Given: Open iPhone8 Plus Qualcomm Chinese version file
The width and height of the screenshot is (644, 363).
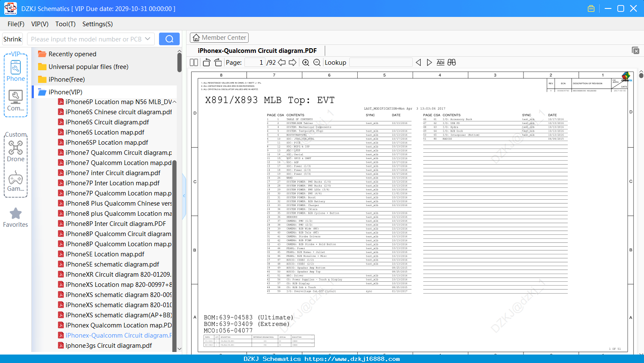Looking at the screenshot, I should (x=115, y=203).
